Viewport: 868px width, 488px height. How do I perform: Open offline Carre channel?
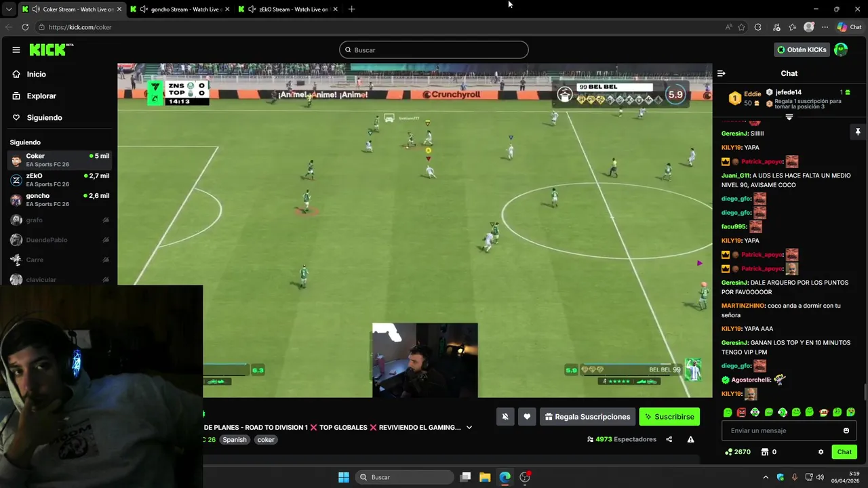coord(60,260)
